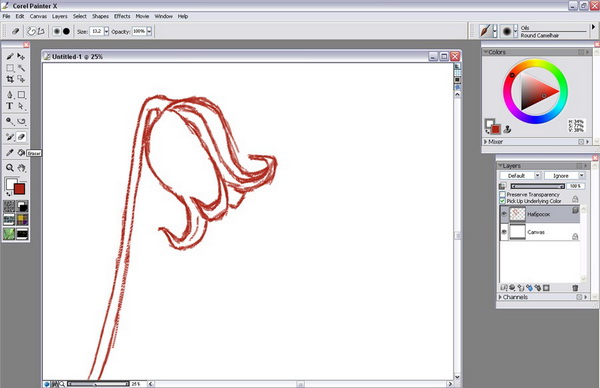This screenshot has width=600, height=388.
Task: Select the Dodge tool
Action: [10, 121]
